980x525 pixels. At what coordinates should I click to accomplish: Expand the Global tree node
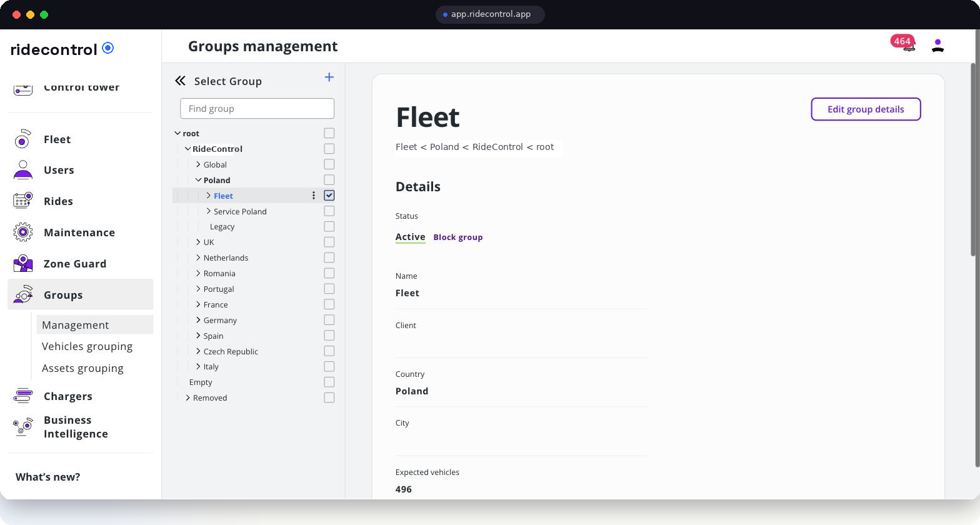click(x=198, y=164)
